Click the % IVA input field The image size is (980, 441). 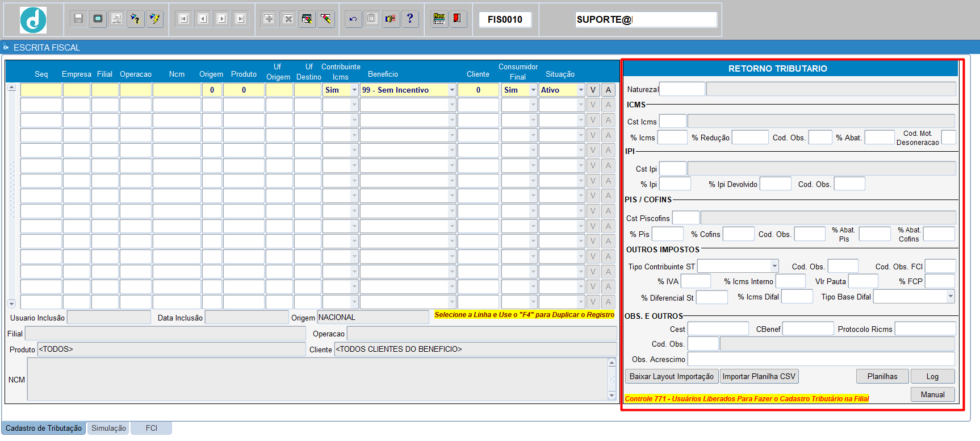[x=696, y=281]
